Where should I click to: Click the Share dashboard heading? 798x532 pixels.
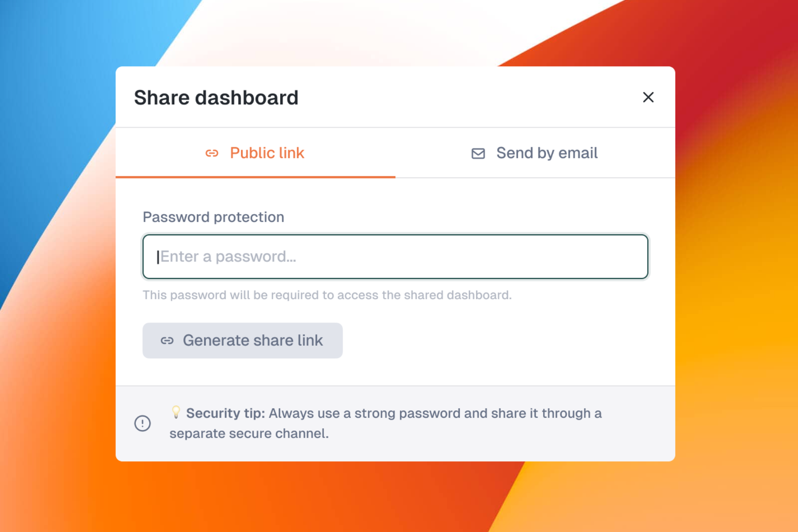coord(216,98)
